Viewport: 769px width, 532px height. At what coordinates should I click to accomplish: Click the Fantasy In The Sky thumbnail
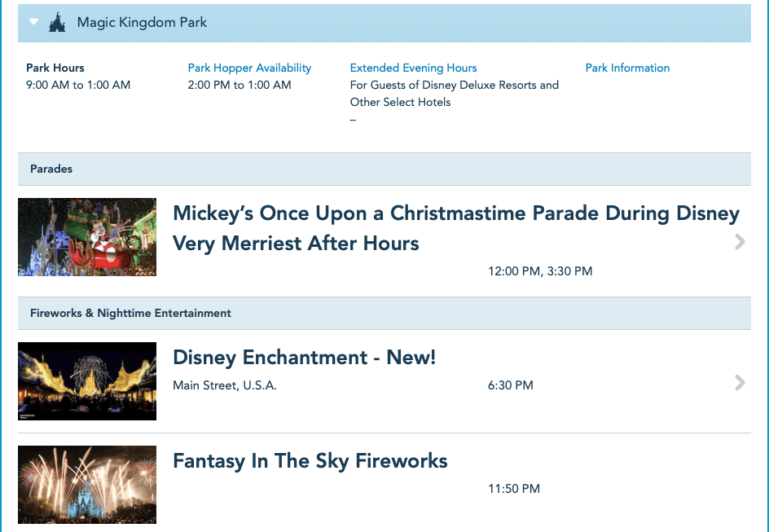(87, 485)
